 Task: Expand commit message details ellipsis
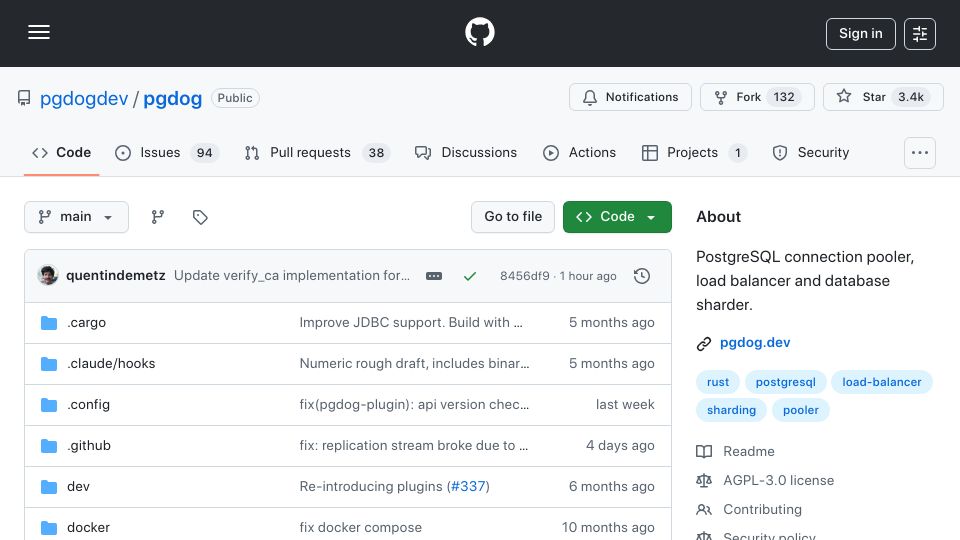(434, 276)
